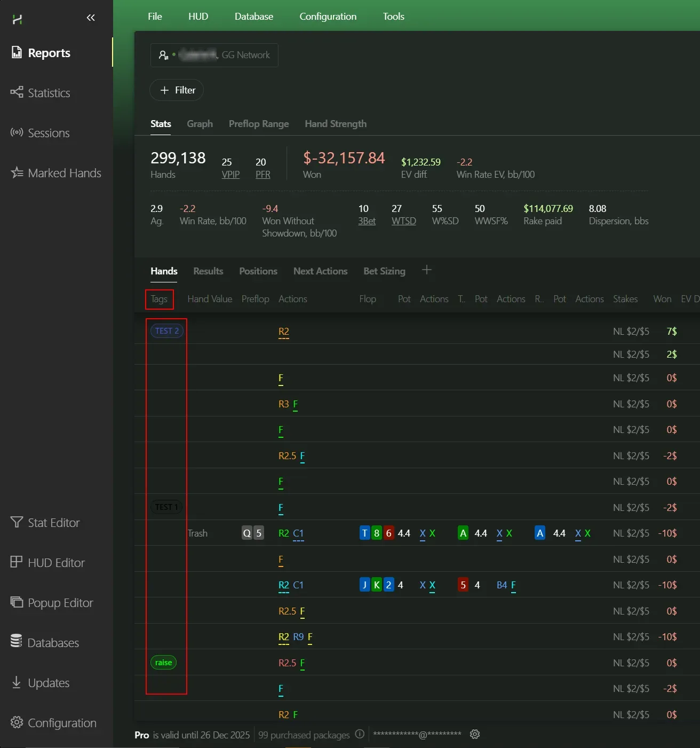This screenshot has width=700, height=748.
Task: Go to Marked Hands section
Action: pos(64,173)
